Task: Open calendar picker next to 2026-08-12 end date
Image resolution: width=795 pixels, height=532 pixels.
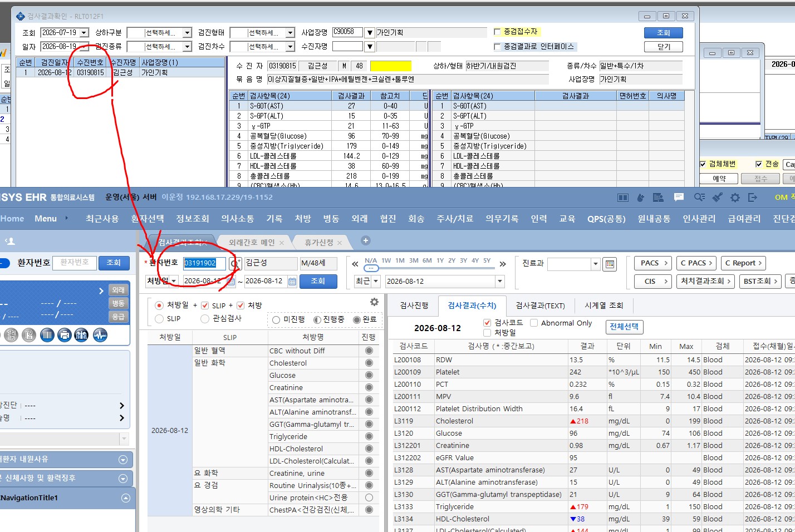Action: pyautogui.click(x=292, y=282)
